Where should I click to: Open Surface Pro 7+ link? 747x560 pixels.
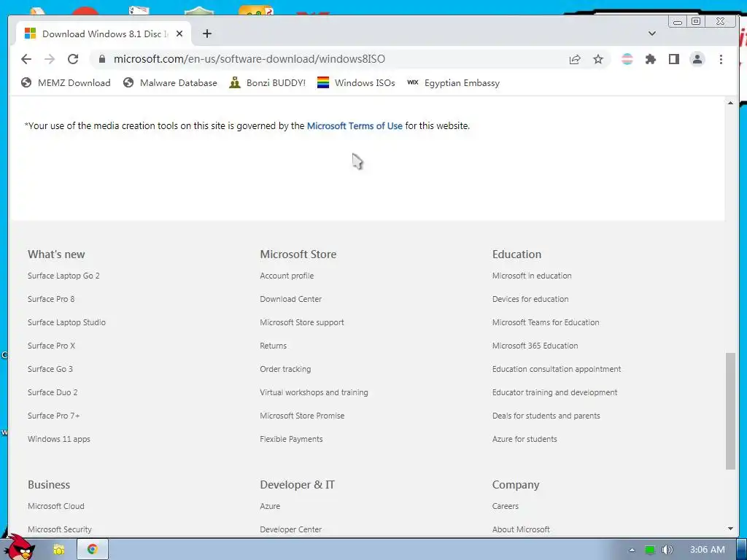pos(54,416)
